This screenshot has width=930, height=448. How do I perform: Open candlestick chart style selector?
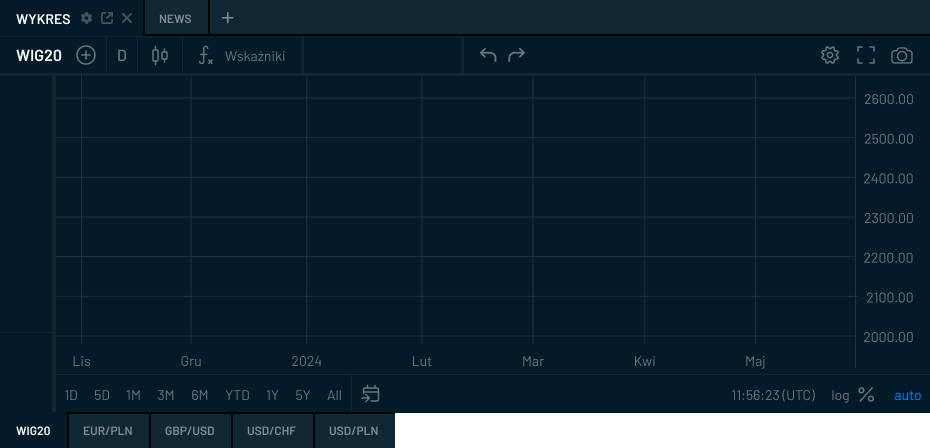[160, 56]
